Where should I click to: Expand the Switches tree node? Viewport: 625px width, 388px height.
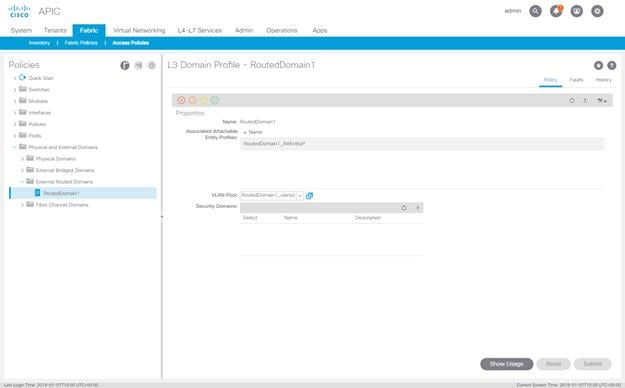click(x=15, y=90)
